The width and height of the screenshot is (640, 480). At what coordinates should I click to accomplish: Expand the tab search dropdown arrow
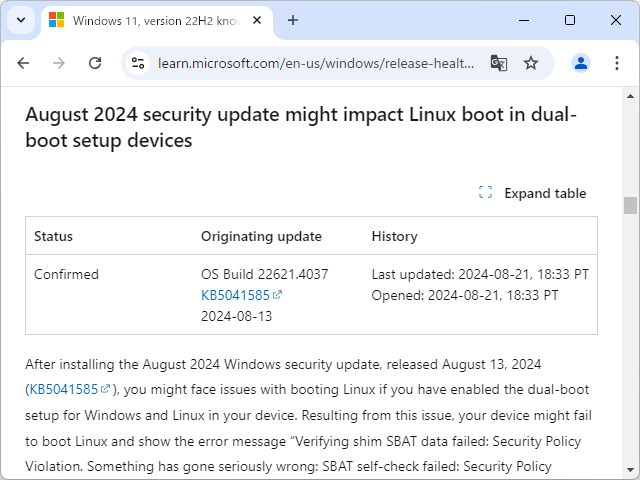tap(21, 20)
